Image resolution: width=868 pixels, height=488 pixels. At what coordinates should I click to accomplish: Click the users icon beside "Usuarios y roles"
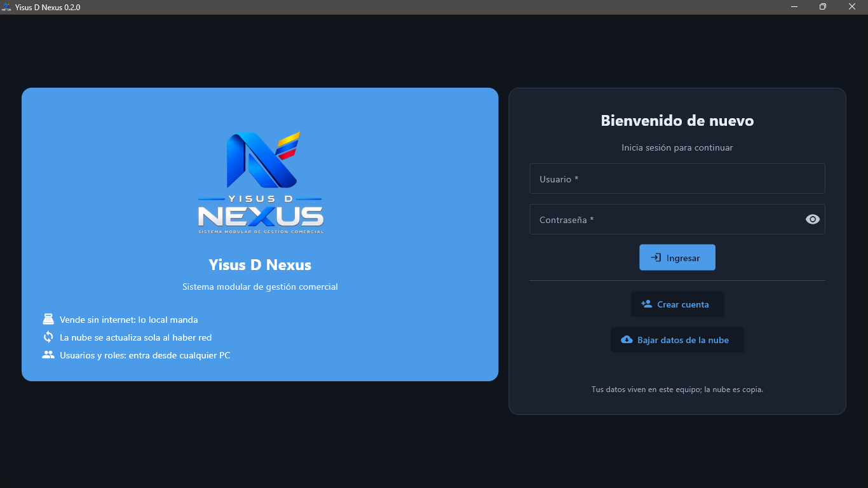[x=48, y=355]
